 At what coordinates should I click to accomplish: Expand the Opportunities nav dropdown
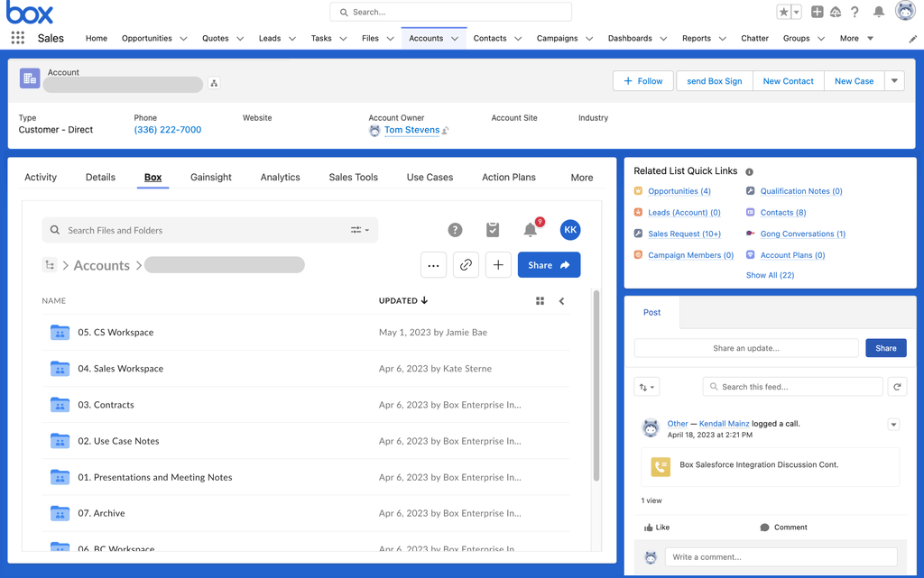point(183,39)
